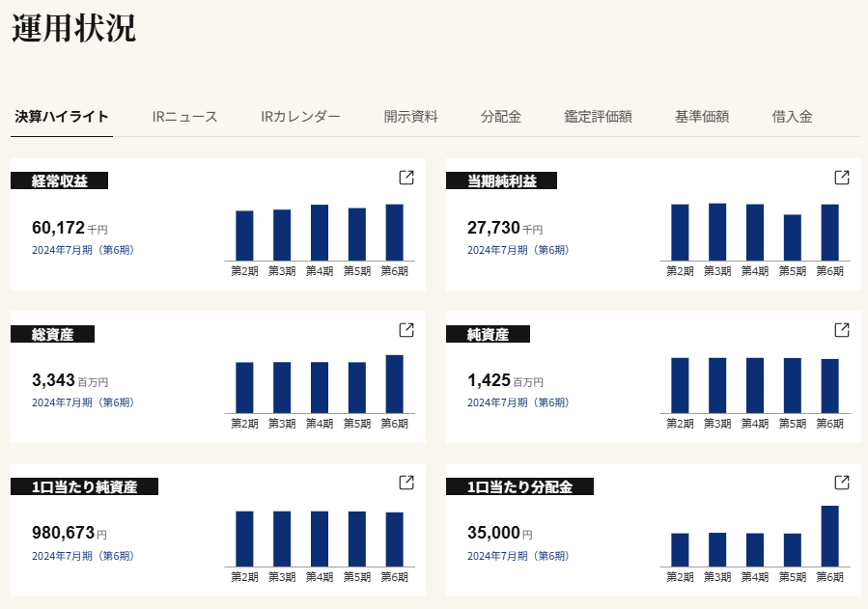Click the 1口当たり純資産 heading label
Screen dimensions: 868x609
[x=84, y=486]
